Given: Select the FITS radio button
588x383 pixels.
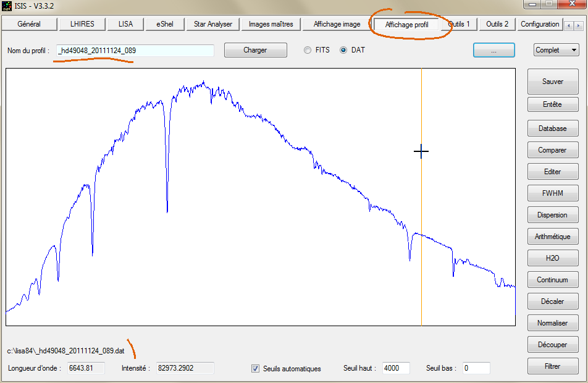Looking at the screenshot, I should click(308, 50).
